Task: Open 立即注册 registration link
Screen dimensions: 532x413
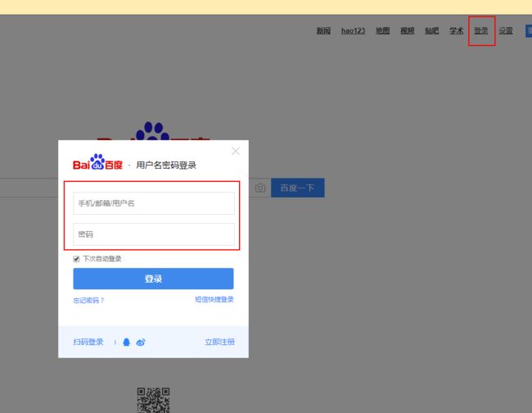Action: pyautogui.click(x=219, y=342)
